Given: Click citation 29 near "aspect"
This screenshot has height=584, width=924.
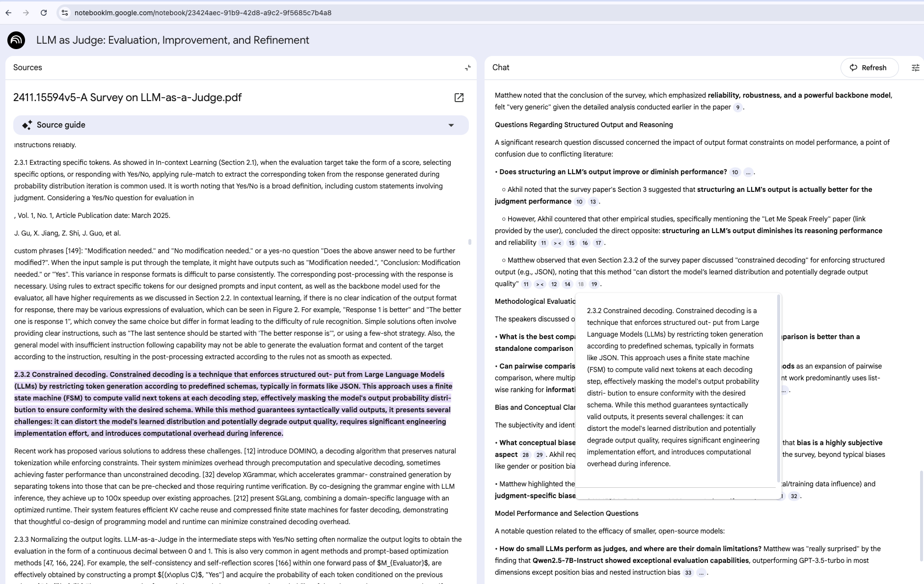Looking at the screenshot, I should tap(539, 455).
